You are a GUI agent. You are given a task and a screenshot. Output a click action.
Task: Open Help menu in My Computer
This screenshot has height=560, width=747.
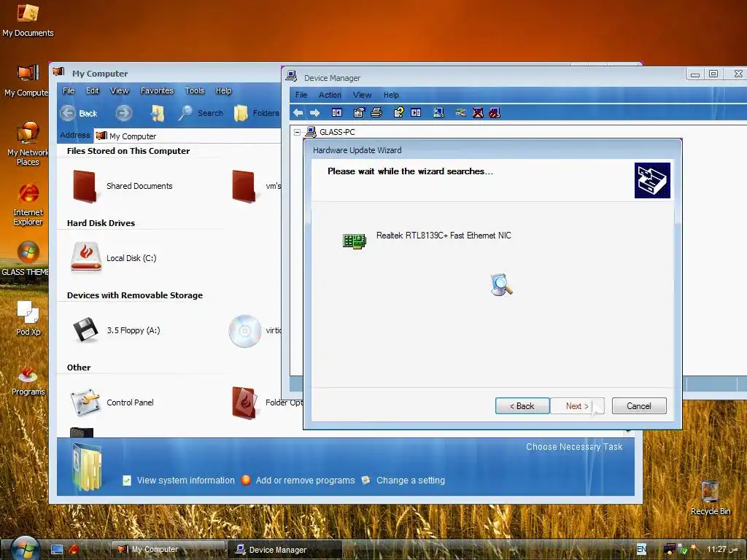[223, 90]
